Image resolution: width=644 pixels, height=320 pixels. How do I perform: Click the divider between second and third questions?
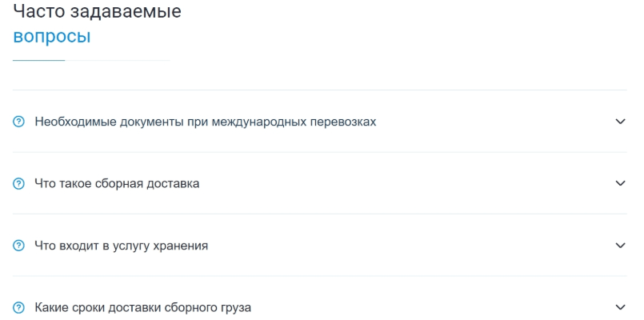click(x=320, y=214)
